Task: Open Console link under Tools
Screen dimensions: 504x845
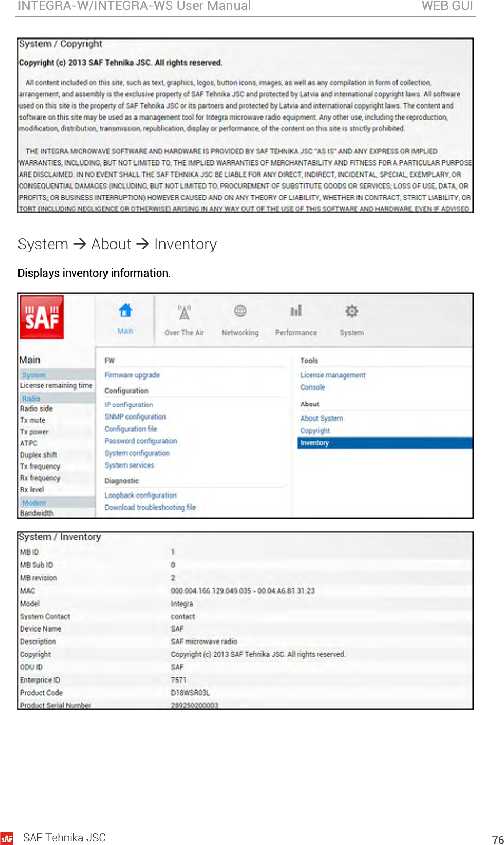Action: pyautogui.click(x=313, y=387)
